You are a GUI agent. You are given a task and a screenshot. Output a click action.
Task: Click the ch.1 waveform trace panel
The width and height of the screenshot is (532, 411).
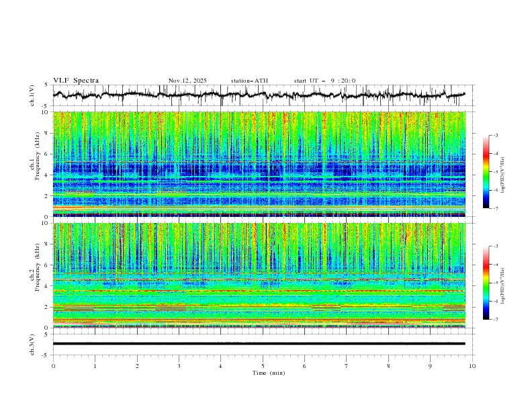point(264,95)
